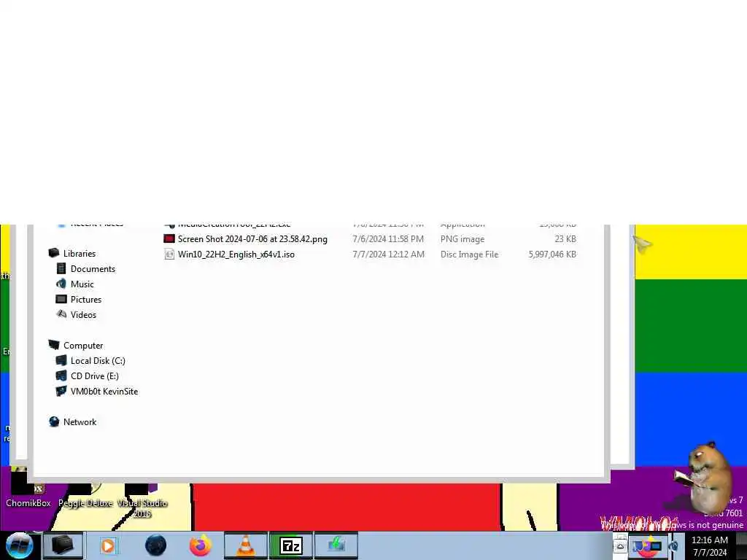Open the clock showing 12:16 AM
Screen dimensions: 747x560
[710, 546]
